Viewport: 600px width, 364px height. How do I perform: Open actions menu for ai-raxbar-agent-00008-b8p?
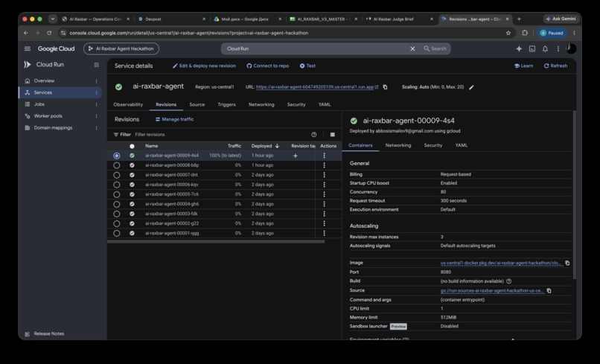point(324,165)
